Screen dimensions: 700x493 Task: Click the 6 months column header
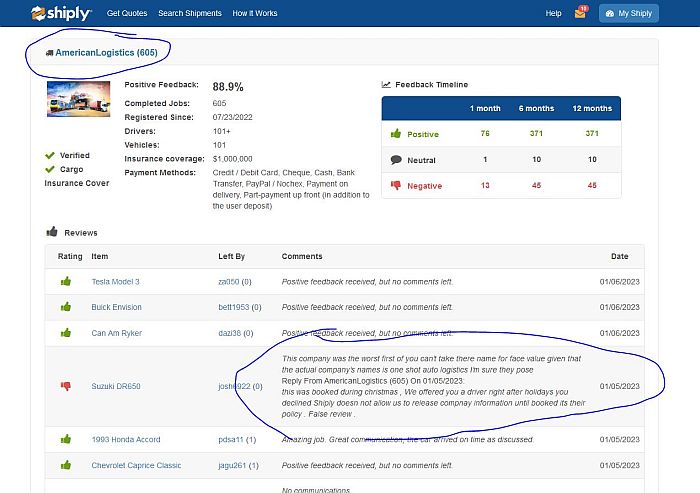tap(536, 109)
